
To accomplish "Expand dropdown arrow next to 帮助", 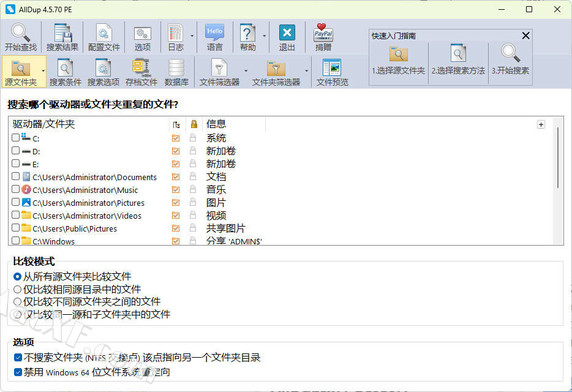I will point(264,36).
